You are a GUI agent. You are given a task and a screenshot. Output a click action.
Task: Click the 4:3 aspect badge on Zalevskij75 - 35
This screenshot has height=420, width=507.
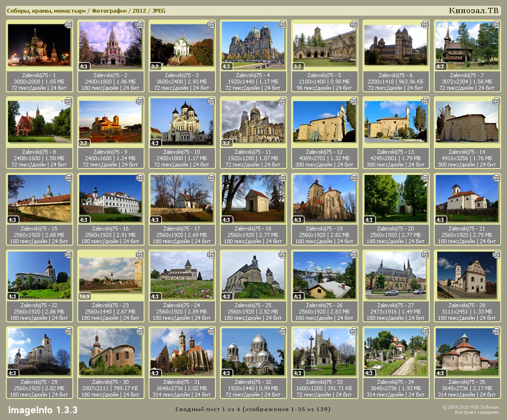tap(441, 373)
